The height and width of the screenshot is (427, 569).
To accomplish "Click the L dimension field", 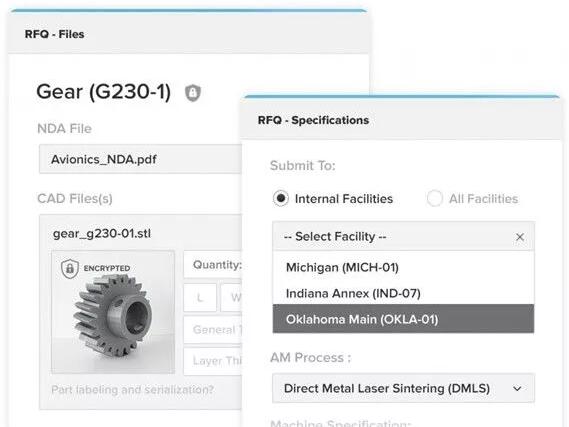I will tap(200, 297).
